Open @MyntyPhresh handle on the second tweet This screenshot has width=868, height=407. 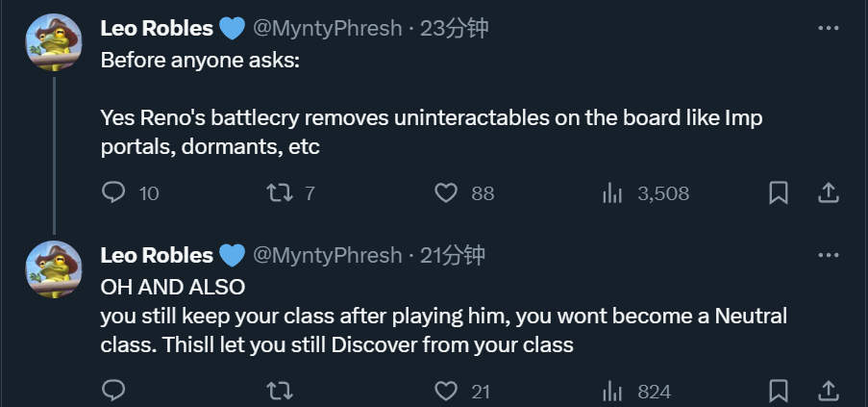click(327, 255)
